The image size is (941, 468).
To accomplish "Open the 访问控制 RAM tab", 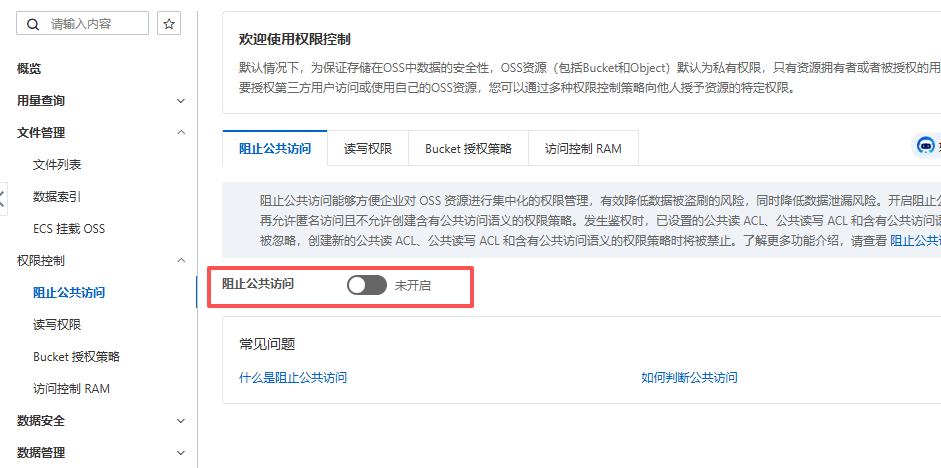I will click(x=583, y=149).
